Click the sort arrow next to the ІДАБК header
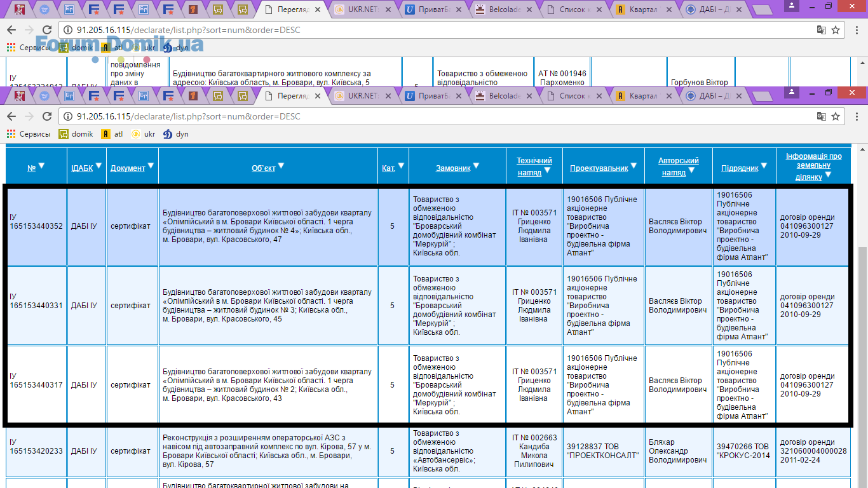 [x=99, y=166]
